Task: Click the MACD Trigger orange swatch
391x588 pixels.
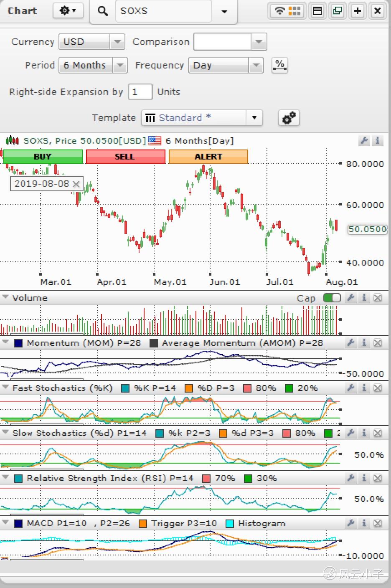Action: pyautogui.click(x=143, y=524)
